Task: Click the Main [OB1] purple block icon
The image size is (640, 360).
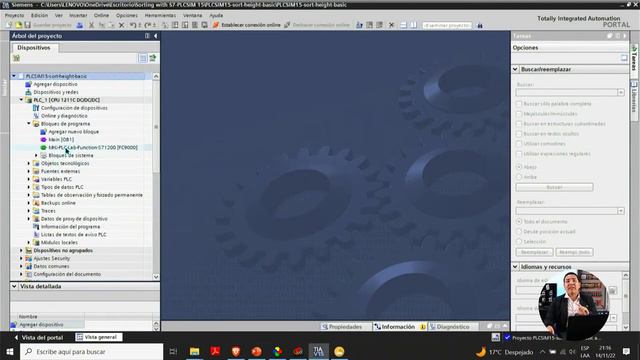Action: (x=44, y=140)
